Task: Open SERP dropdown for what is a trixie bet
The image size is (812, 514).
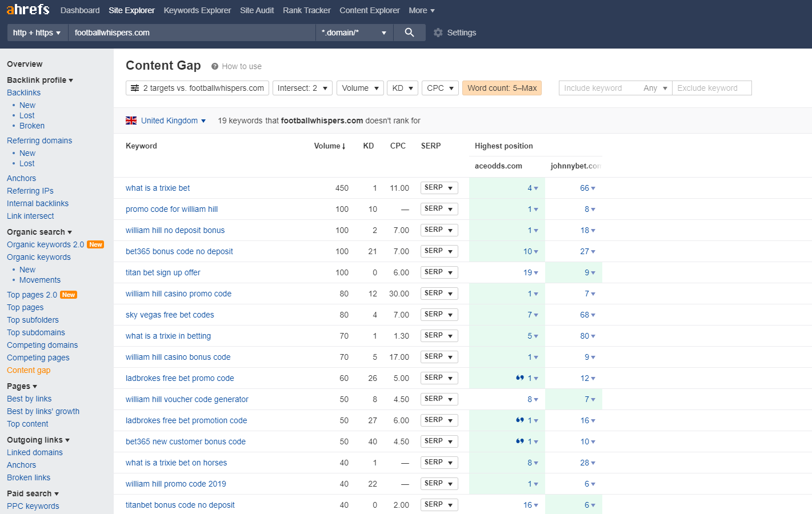Action: tap(439, 188)
